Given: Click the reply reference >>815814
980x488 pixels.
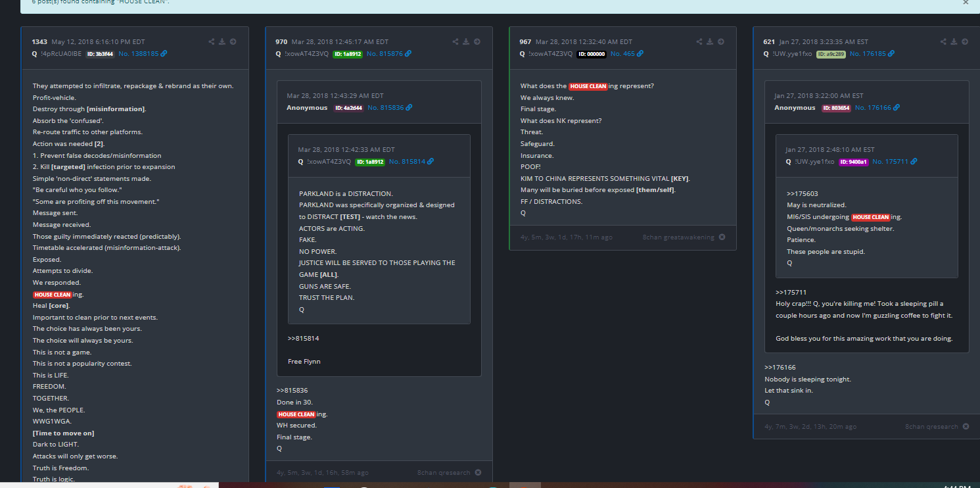Looking at the screenshot, I should [x=303, y=338].
